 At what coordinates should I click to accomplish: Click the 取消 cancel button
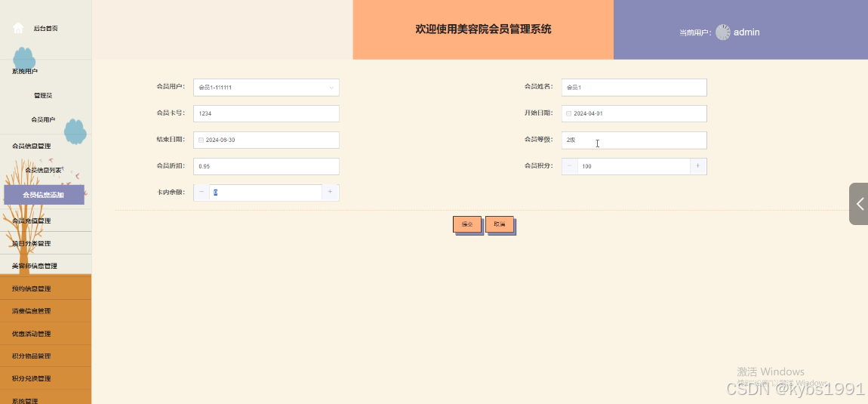pyautogui.click(x=500, y=224)
